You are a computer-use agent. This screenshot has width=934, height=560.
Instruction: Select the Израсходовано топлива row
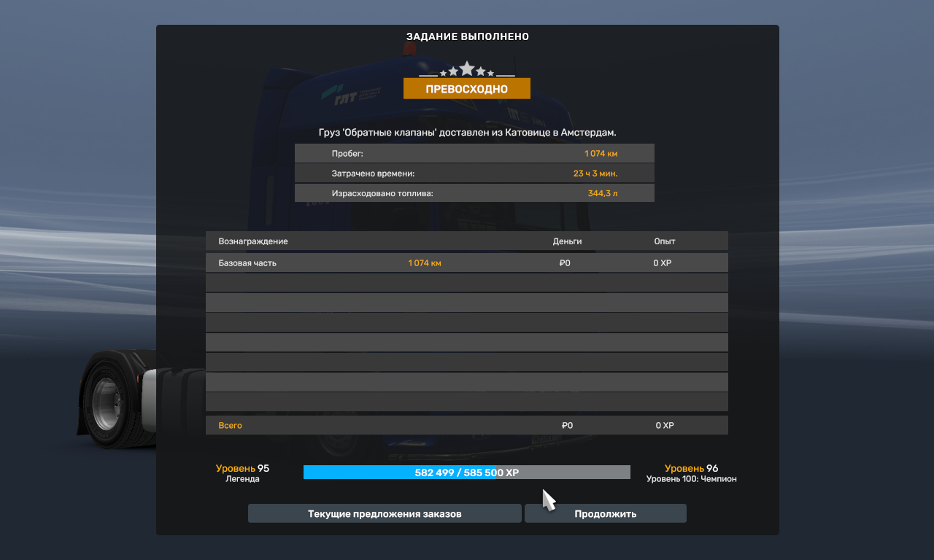pos(474,192)
